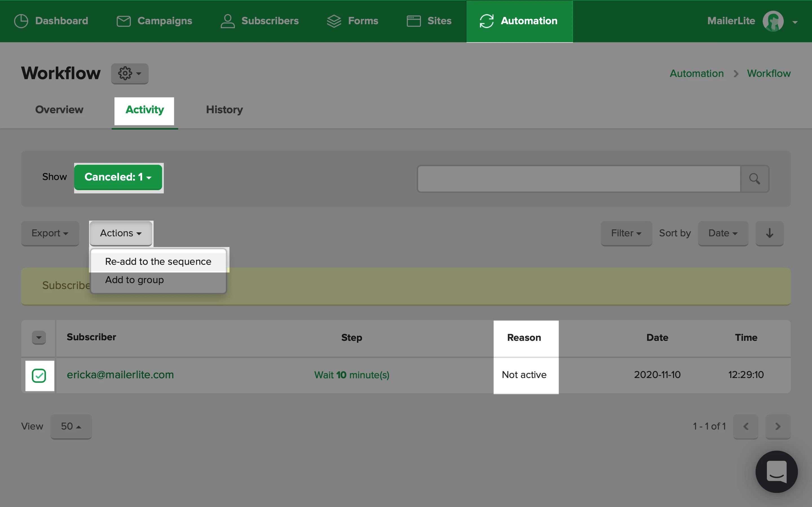This screenshot has height=507, width=812.
Task: Click the Sites browser window icon
Action: pyautogui.click(x=414, y=21)
